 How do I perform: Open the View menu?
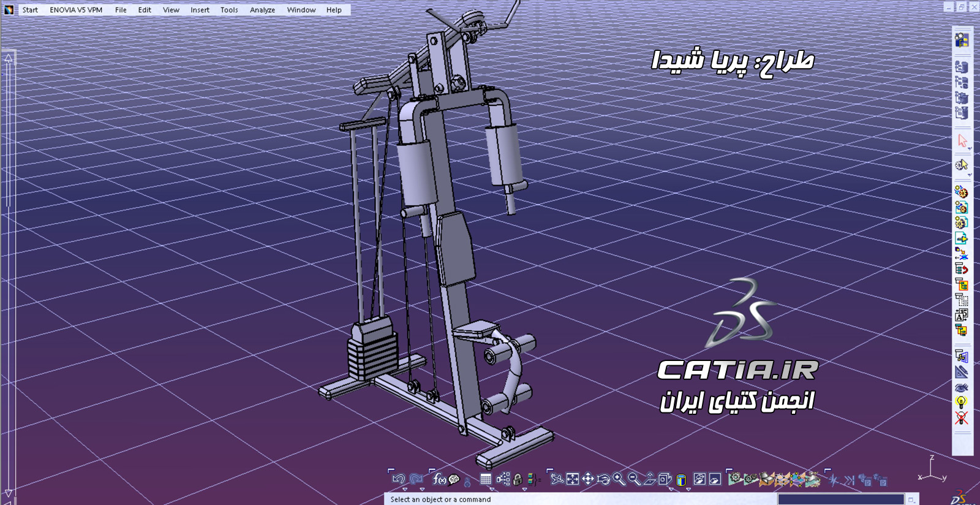coord(171,10)
